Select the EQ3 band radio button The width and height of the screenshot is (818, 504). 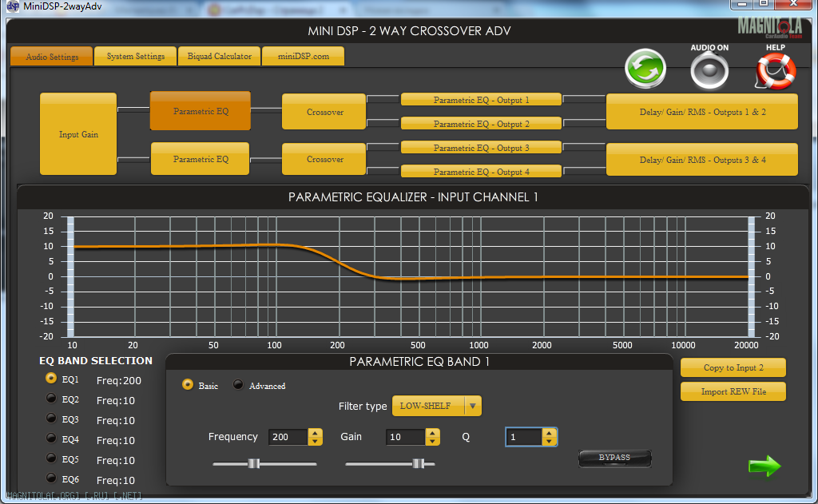click(50, 418)
